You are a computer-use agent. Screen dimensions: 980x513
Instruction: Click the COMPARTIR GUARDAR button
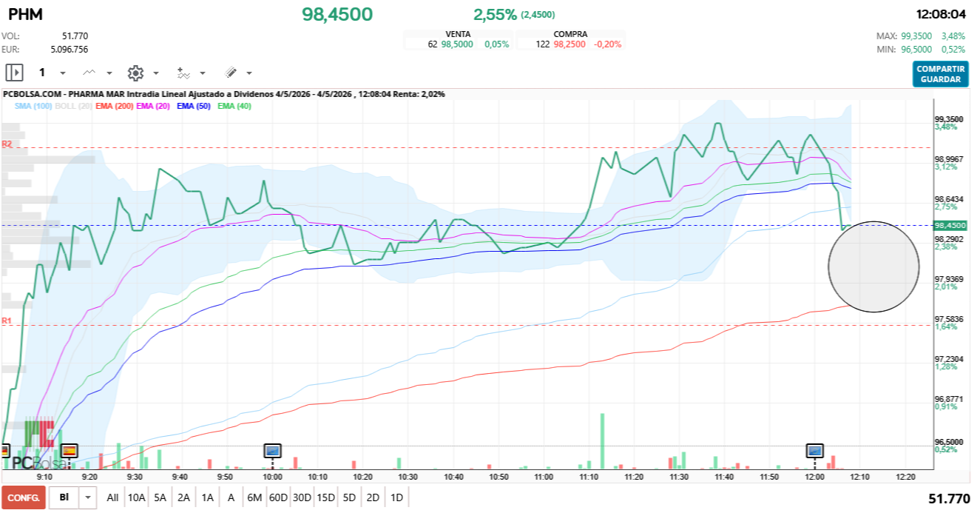click(x=940, y=74)
